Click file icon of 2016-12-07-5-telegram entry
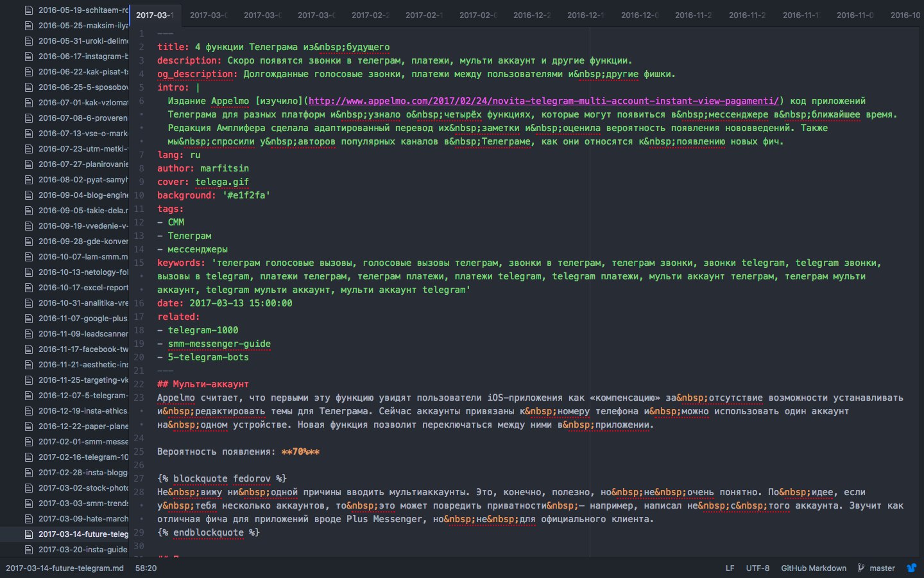The image size is (924, 578). coord(28,395)
